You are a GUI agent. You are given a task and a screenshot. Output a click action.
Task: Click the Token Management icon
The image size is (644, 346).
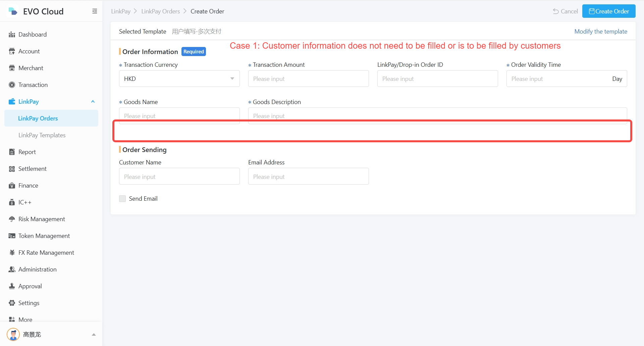pos(12,236)
